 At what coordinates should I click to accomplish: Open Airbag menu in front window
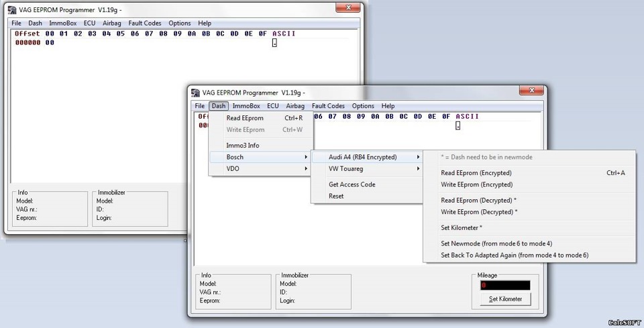(x=295, y=106)
